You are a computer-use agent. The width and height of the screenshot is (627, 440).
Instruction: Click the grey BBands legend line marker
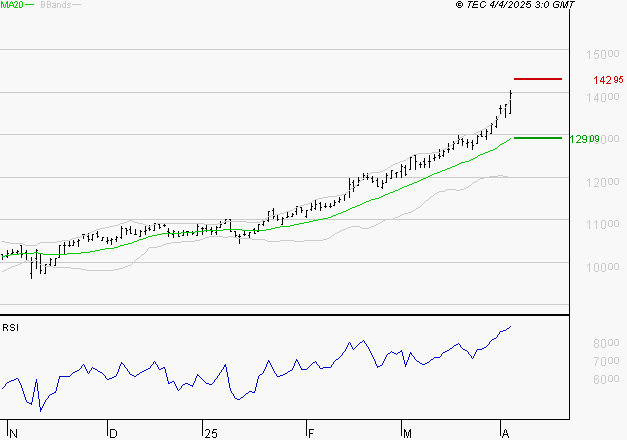pos(78,5)
